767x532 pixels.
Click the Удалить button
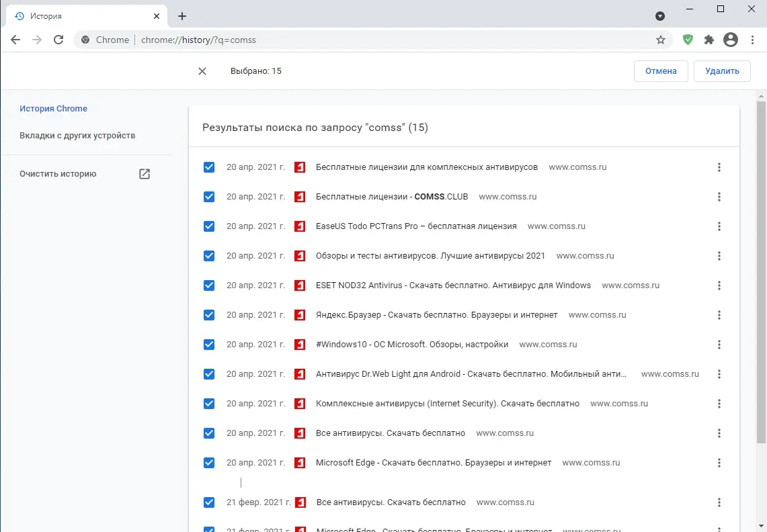[x=722, y=71]
